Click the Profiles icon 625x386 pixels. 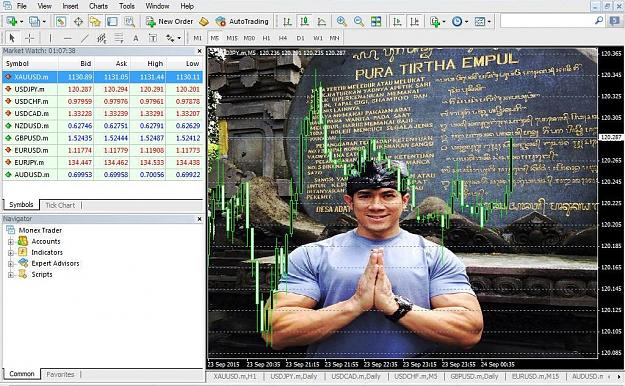tap(34, 21)
